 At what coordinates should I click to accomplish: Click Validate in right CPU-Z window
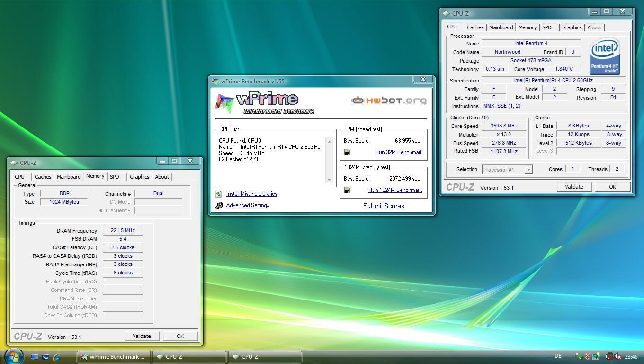pyautogui.click(x=574, y=187)
